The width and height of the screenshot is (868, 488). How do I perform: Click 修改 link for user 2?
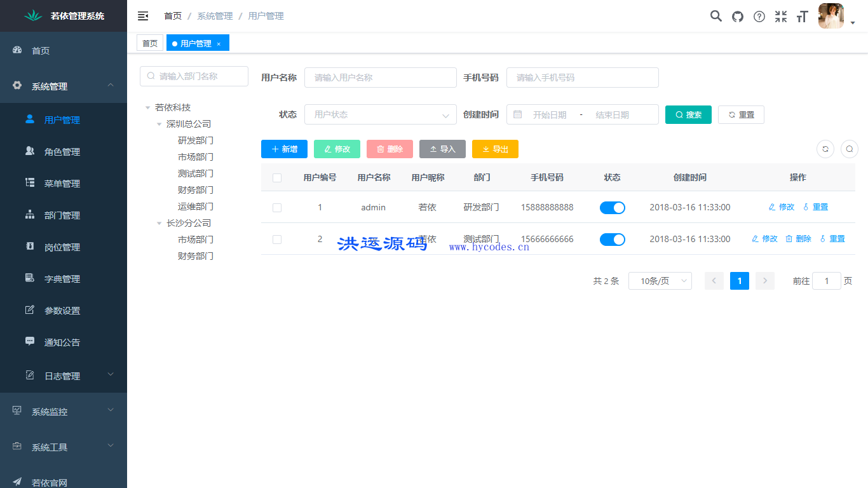point(764,239)
